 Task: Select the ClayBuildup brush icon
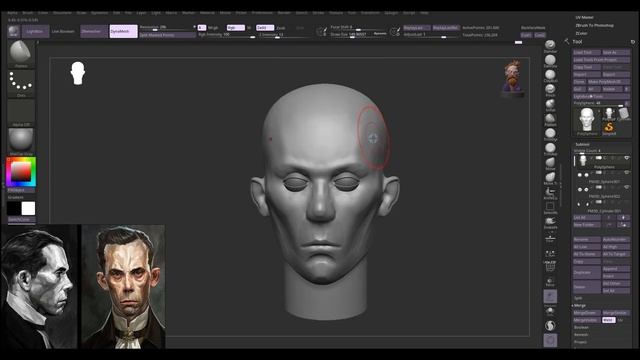pos(550,75)
